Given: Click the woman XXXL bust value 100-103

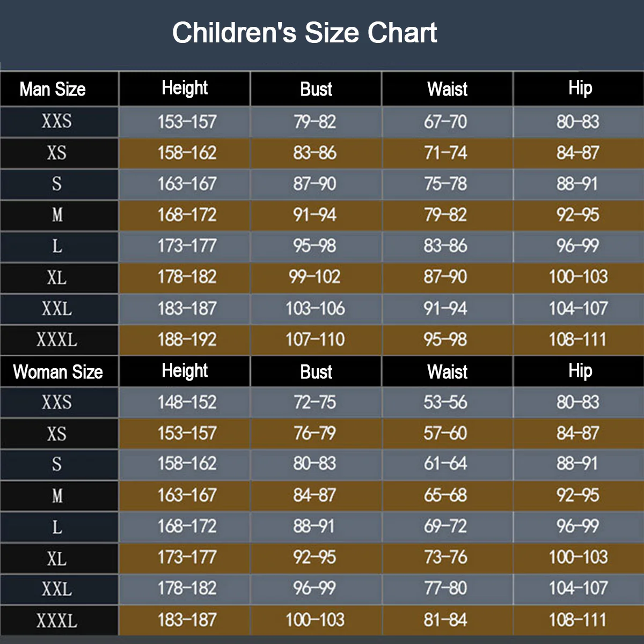Looking at the screenshot, I should click(315, 620).
